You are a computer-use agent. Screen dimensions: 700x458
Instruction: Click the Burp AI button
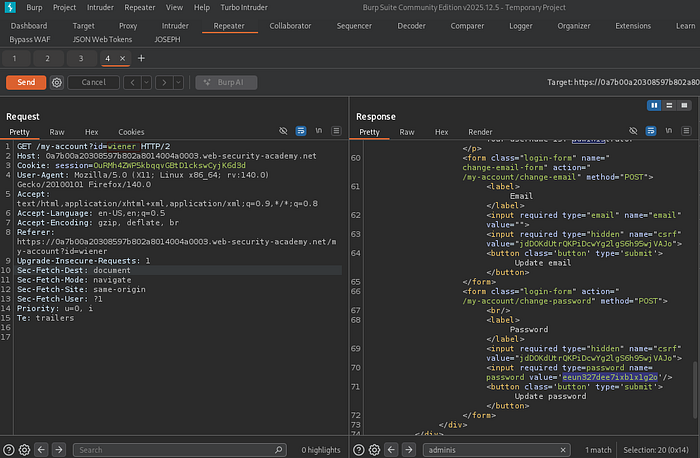point(226,83)
